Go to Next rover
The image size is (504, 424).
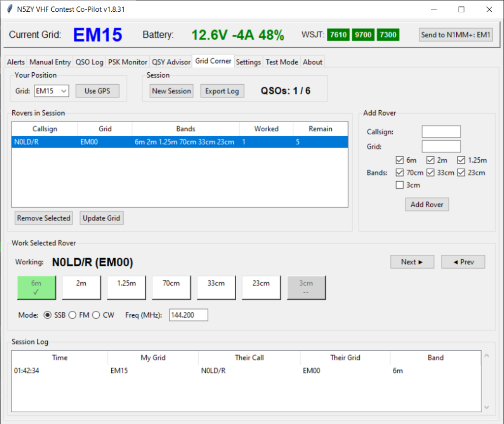point(412,262)
